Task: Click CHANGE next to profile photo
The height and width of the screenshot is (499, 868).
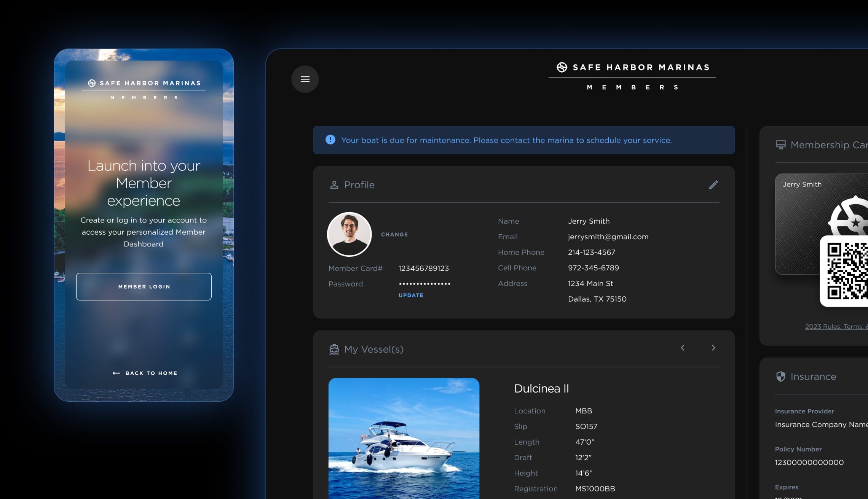Action: [394, 235]
